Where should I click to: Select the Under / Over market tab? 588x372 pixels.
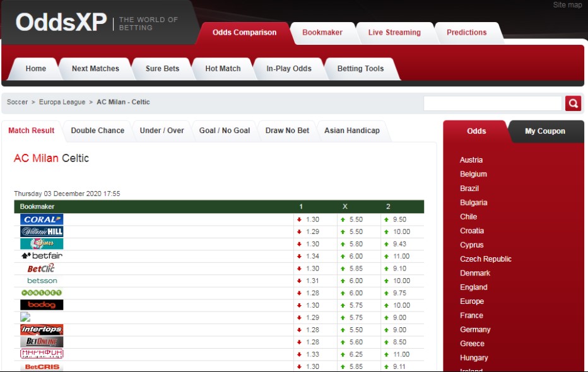point(162,131)
